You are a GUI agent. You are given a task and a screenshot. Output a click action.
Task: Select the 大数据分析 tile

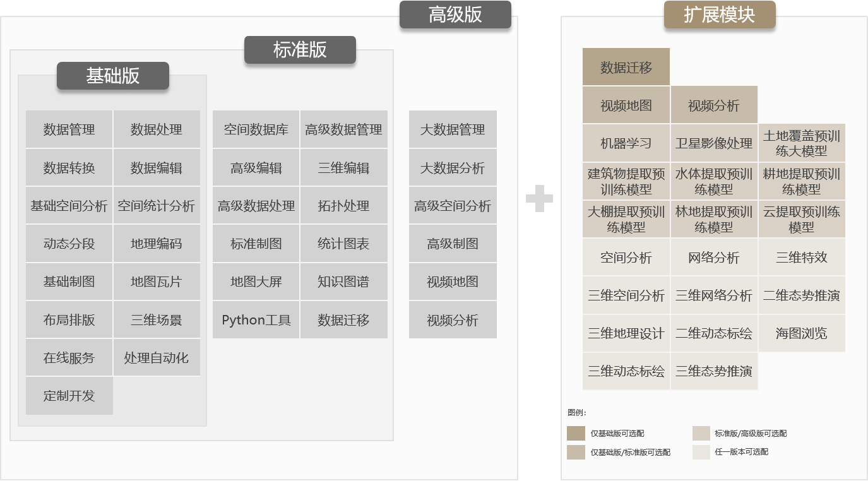pyautogui.click(x=453, y=168)
